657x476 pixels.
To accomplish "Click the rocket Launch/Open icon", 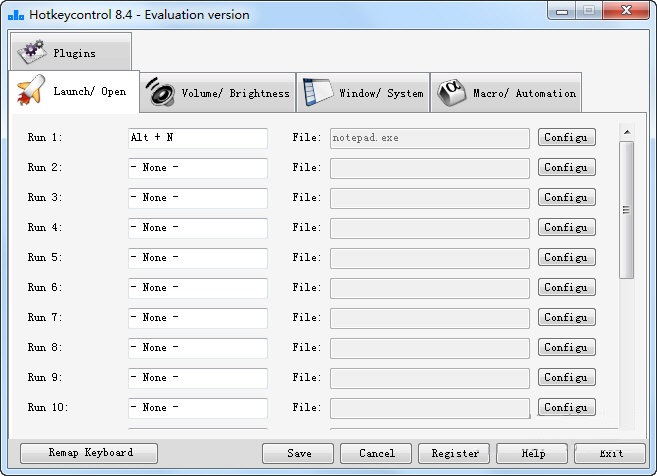I will (29, 92).
